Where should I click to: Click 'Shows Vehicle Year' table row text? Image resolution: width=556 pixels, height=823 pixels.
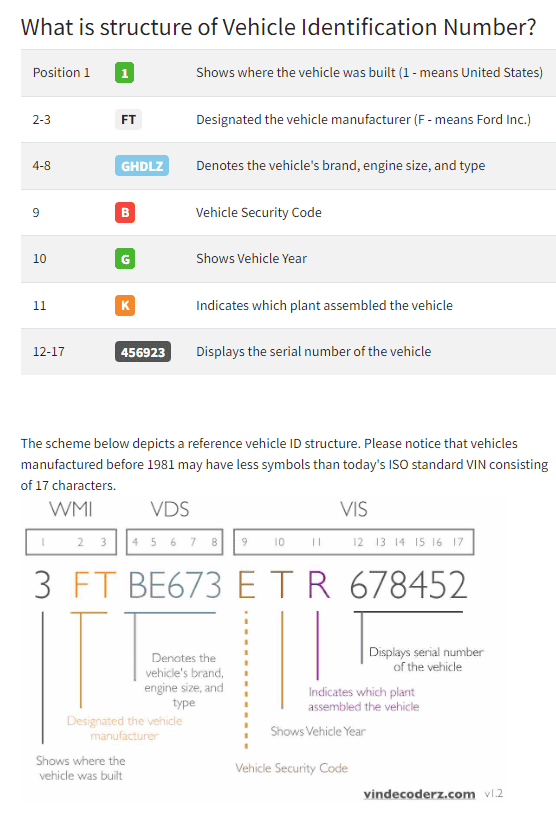[x=251, y=259]
